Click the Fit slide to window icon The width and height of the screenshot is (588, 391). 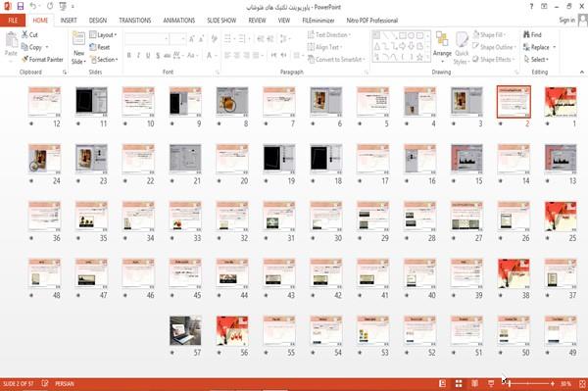pos(582,383)
